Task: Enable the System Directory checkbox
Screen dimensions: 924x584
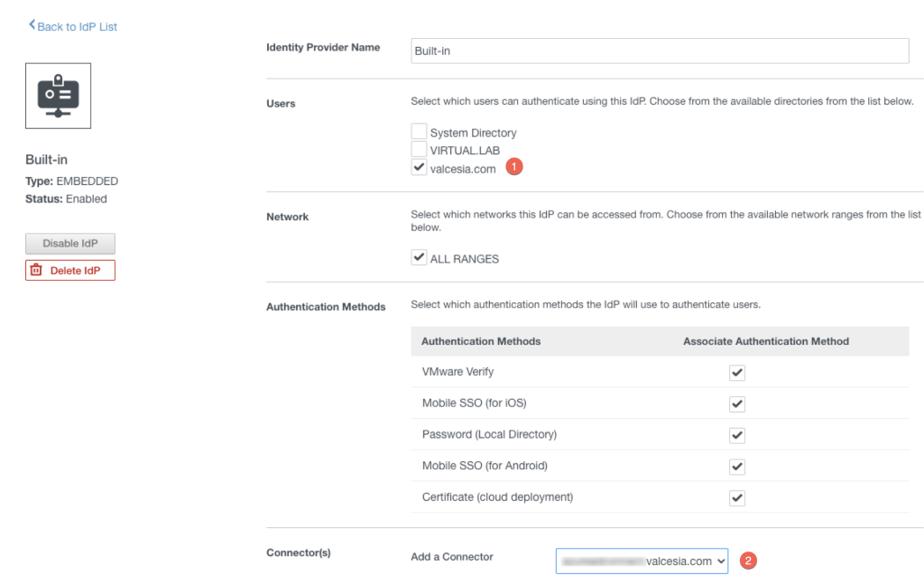Action: click(x=419, y=132)
